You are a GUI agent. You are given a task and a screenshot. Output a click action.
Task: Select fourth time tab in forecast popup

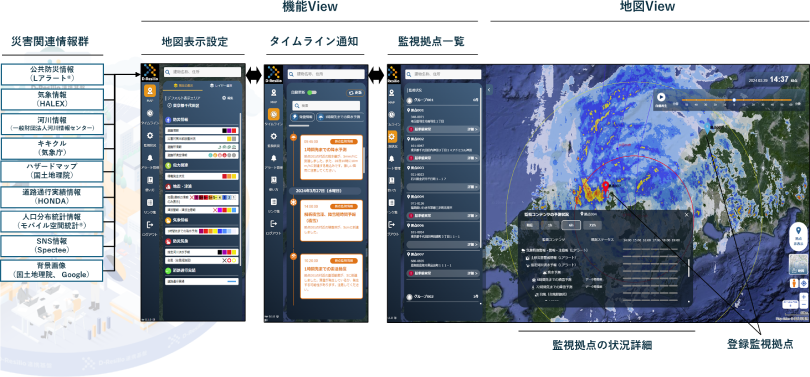click(592, 225)
